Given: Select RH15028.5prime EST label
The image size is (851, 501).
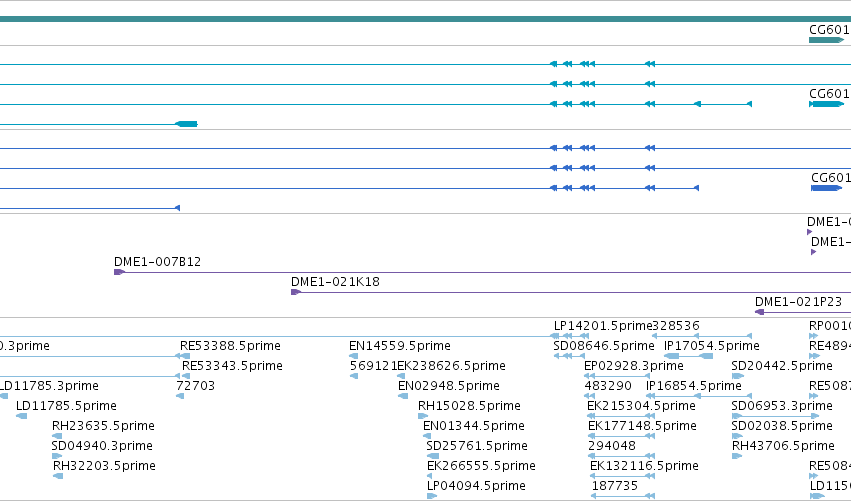Looking at the screenshot, I should pos(469,406).
